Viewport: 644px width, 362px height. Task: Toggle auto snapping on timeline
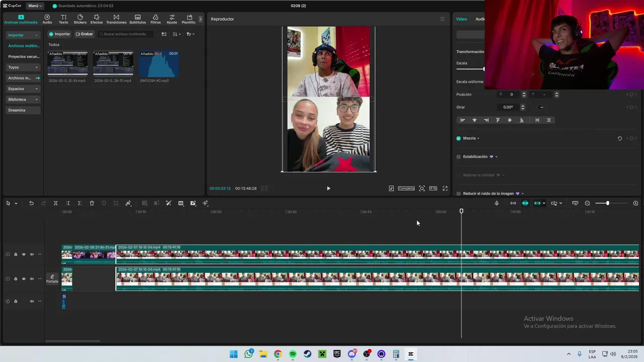pyautogui.click(x=525, y=203)
